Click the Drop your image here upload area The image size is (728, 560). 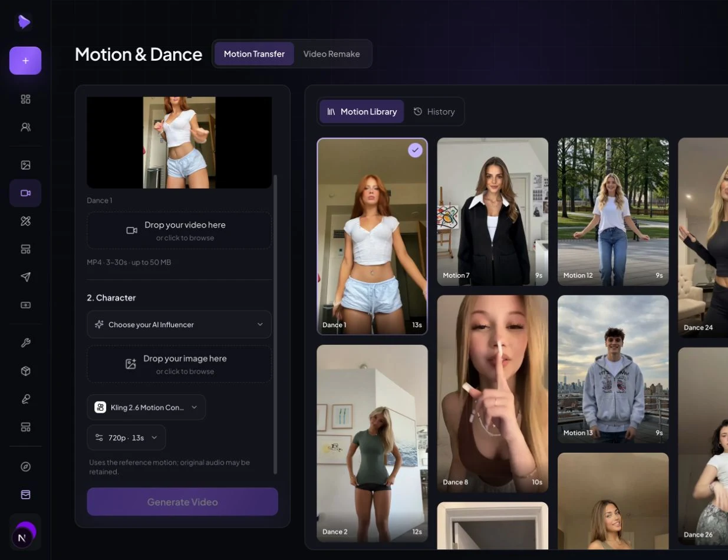tap(179, 364)
